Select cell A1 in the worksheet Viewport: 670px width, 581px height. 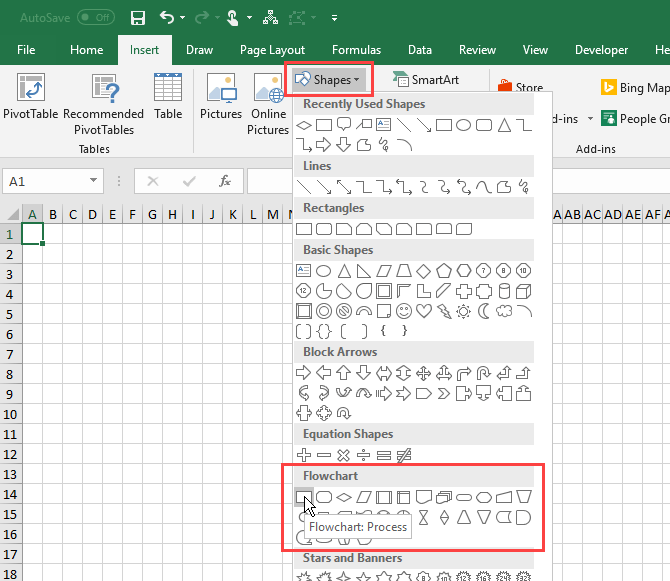pos(33,234)
